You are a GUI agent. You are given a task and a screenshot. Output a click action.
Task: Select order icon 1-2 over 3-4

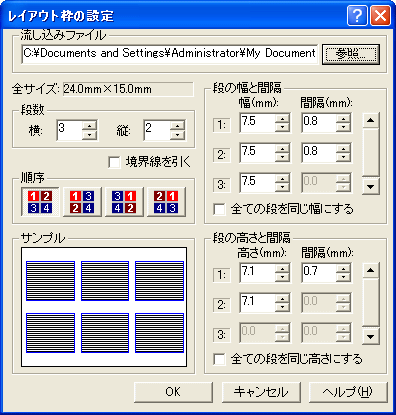coord(40,202)
